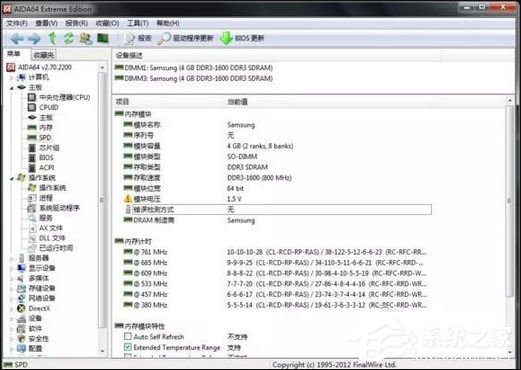Toggle the Extended Temperature Range checkbox
This screenshot has width=521, height=370.
(128, 347)
